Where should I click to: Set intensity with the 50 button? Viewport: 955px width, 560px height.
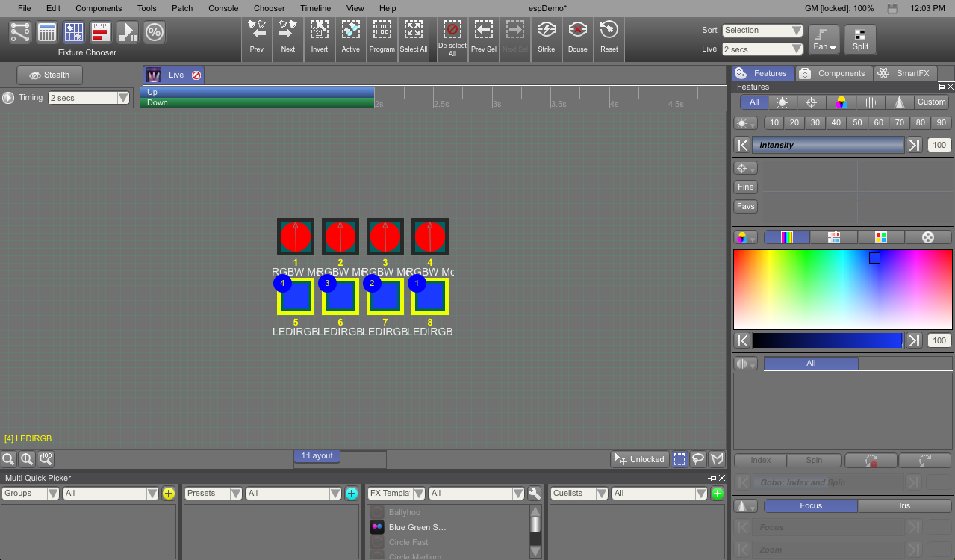click(857, 123)
